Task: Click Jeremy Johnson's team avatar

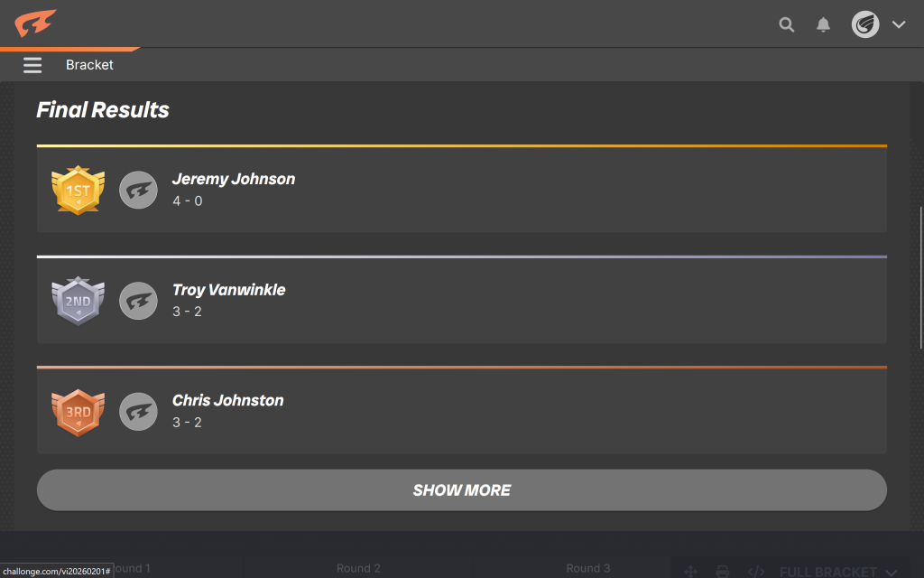Action: pos(138,190)
